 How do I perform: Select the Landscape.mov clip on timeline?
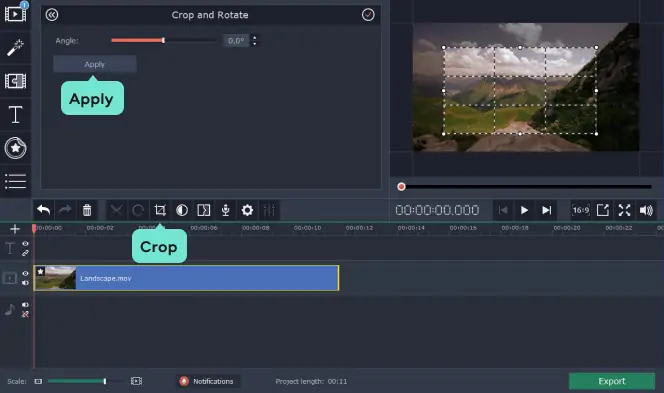coord(186,278)
